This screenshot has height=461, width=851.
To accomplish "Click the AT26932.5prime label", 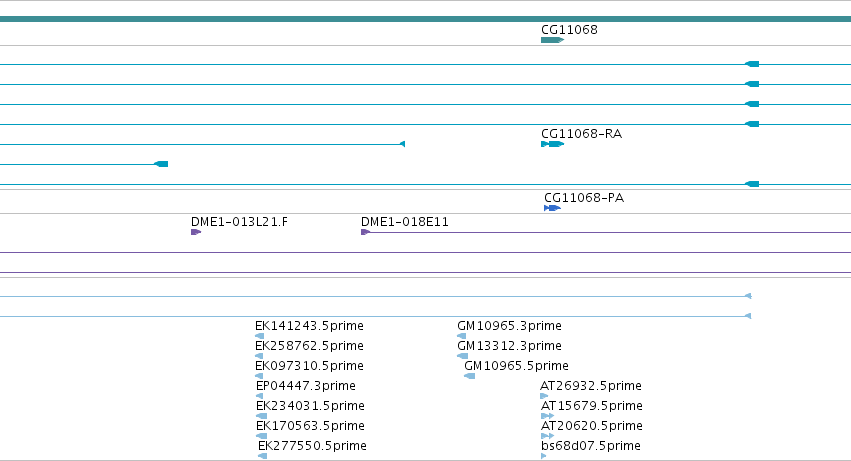I will [x=591, y=386].
